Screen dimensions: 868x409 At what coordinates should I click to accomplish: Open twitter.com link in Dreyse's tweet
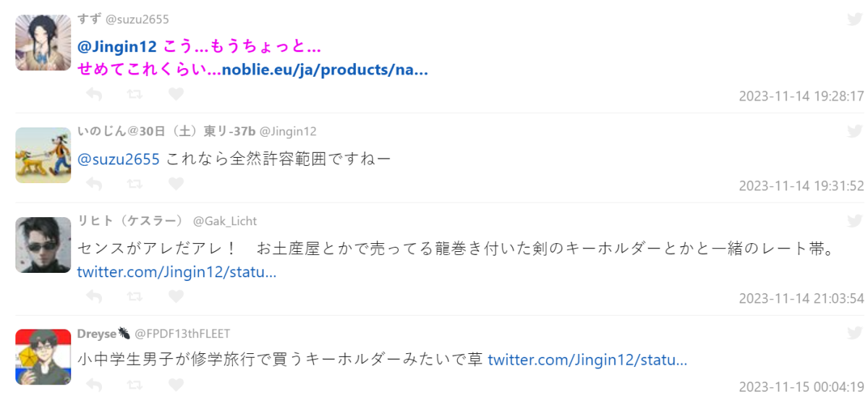click(587, 359)
